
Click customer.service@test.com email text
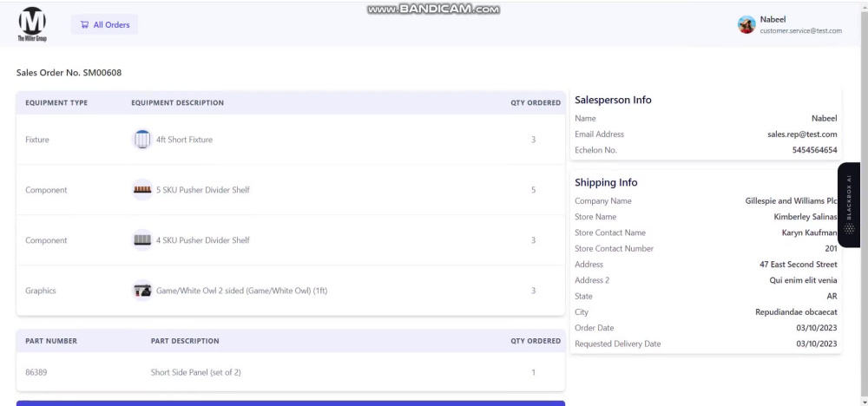[x=800, y=31]
